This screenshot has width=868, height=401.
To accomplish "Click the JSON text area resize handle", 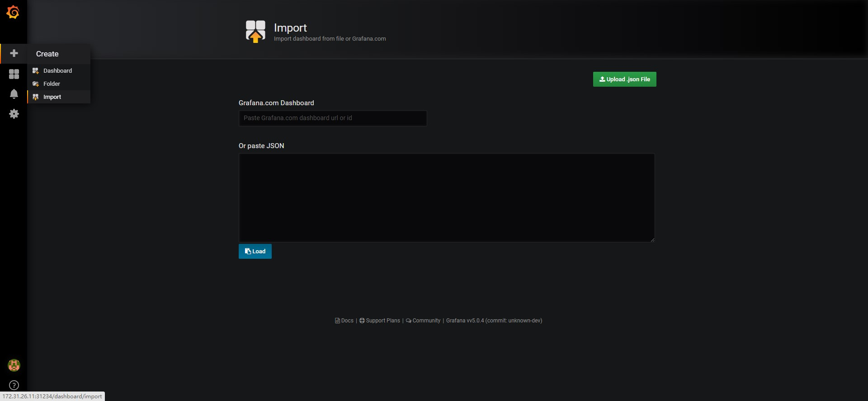I will tap(652, 239).
